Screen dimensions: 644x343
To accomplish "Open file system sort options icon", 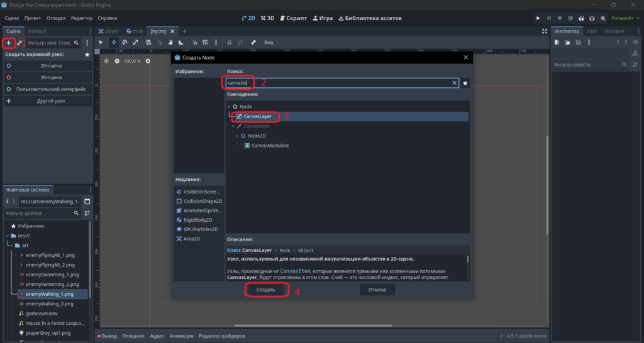I will coord(87,214).
